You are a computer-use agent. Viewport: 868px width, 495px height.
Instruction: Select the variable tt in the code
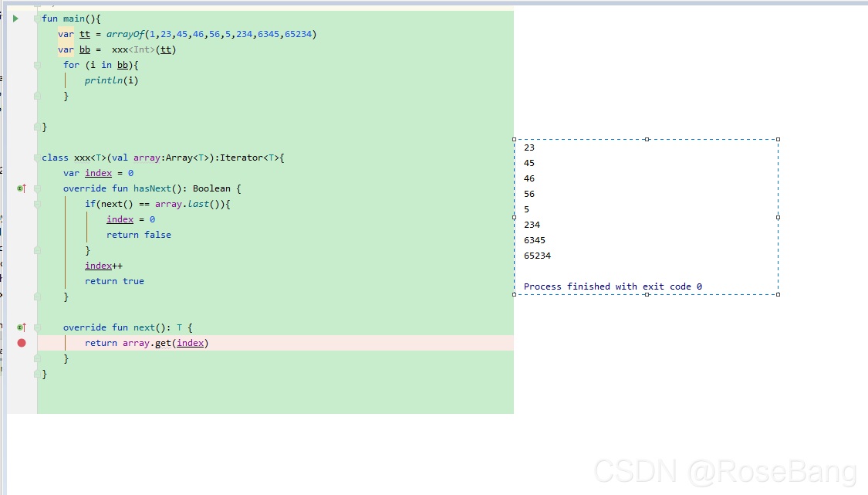tap(84, 33)
